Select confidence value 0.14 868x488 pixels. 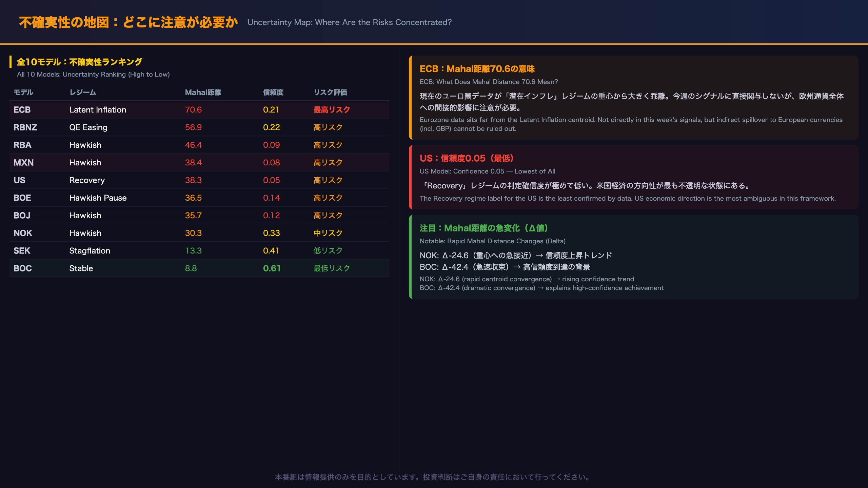tap(272, 198)
